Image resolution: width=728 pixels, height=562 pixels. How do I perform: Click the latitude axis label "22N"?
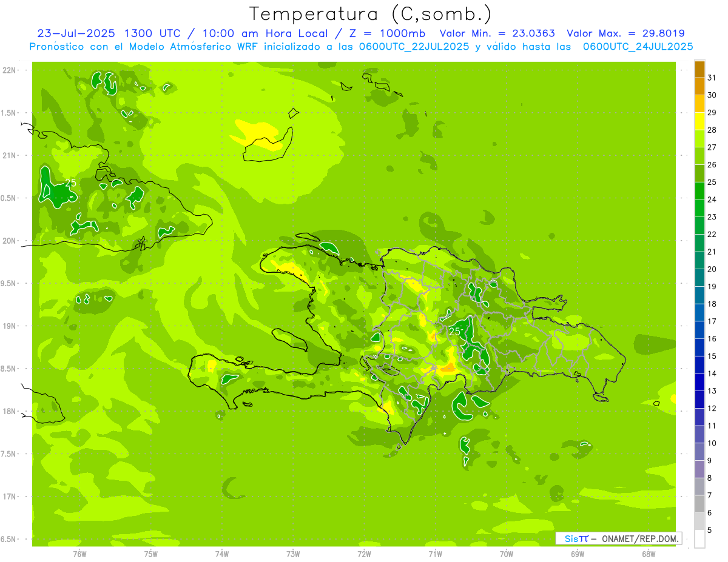10,70
